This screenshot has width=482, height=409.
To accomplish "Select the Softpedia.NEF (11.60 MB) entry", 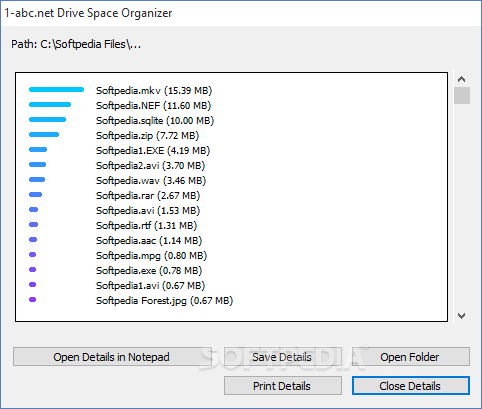I will pyautogui.click(x=153, y=106).
